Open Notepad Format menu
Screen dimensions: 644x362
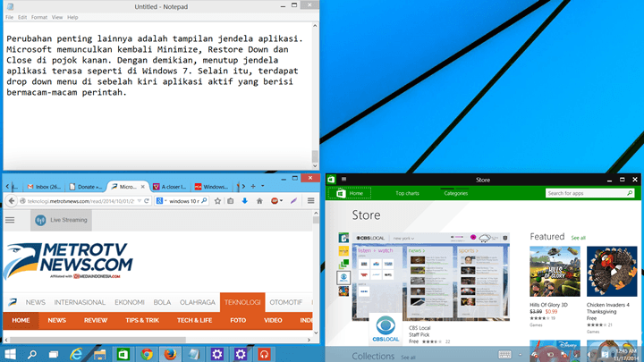39,17
